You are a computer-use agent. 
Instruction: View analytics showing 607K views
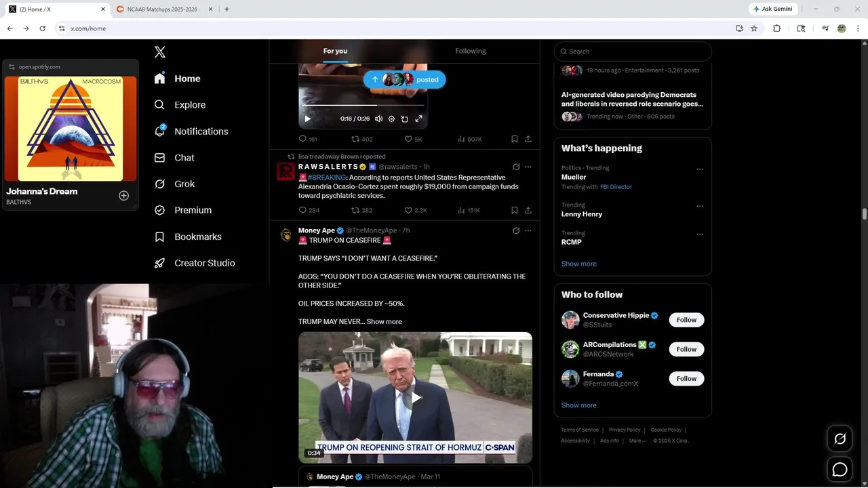tap(469, 139)
